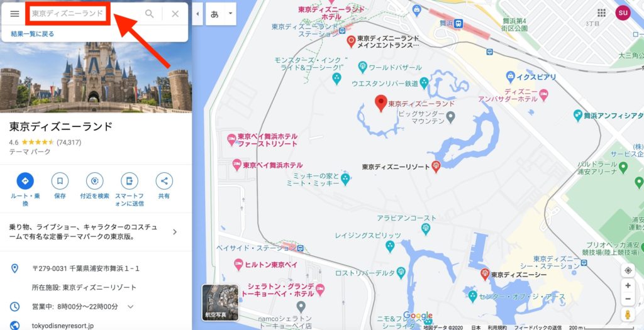Click the address location pin icon

pos(14,268)
